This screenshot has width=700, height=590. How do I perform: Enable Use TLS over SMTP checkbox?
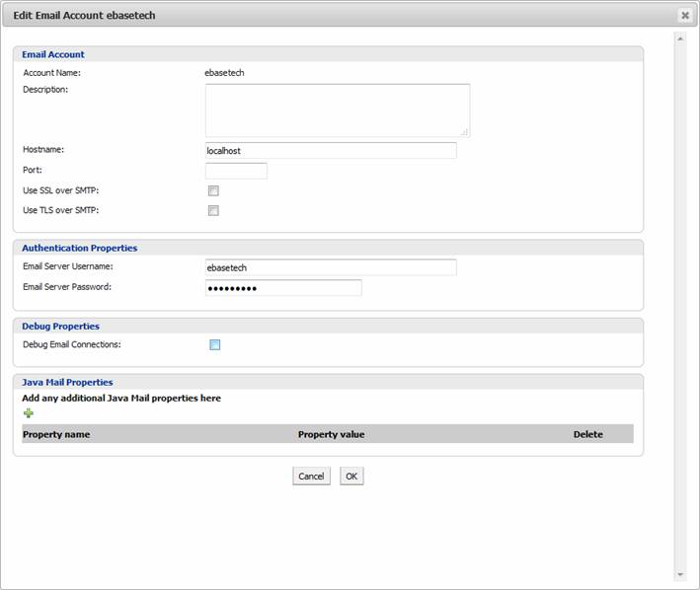click(213, 210)
